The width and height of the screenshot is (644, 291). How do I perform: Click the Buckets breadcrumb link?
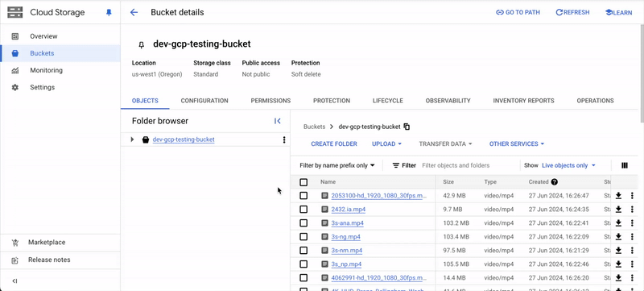[314, 127]
